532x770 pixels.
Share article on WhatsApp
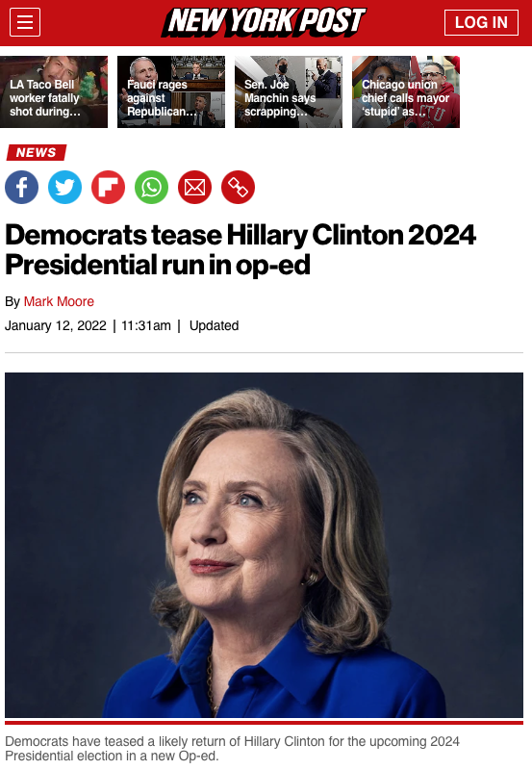pos(152,187)
